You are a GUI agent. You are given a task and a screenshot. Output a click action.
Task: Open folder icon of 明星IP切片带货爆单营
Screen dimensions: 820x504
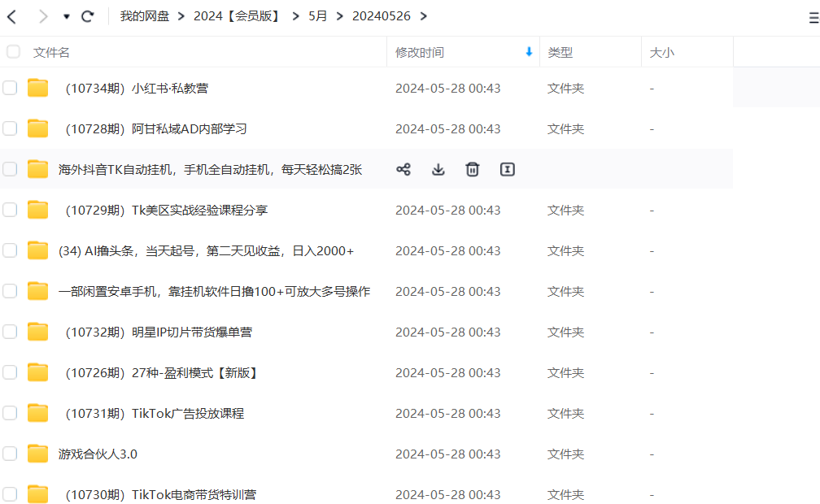pyautogui.click(x=37, y=332)
